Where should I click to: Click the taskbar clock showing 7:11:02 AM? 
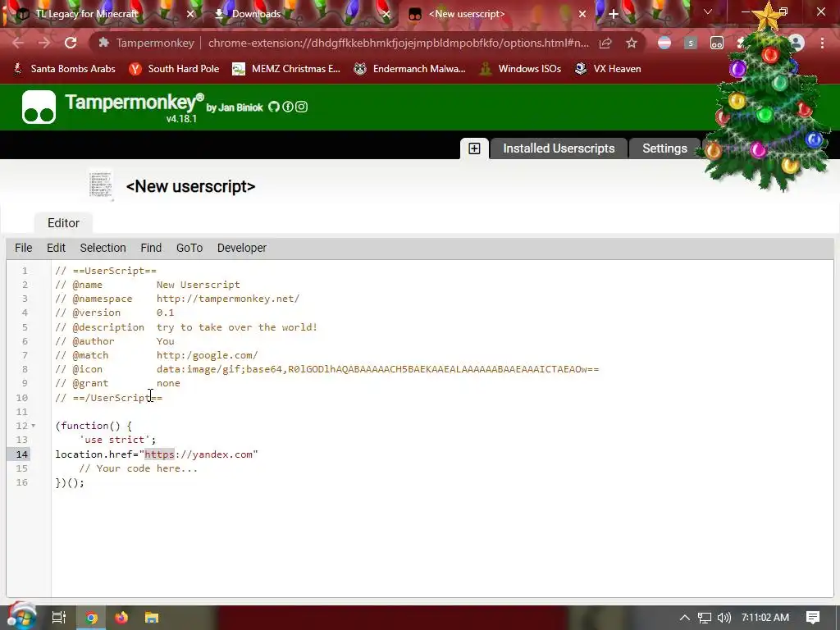click(x=765, y=618)
